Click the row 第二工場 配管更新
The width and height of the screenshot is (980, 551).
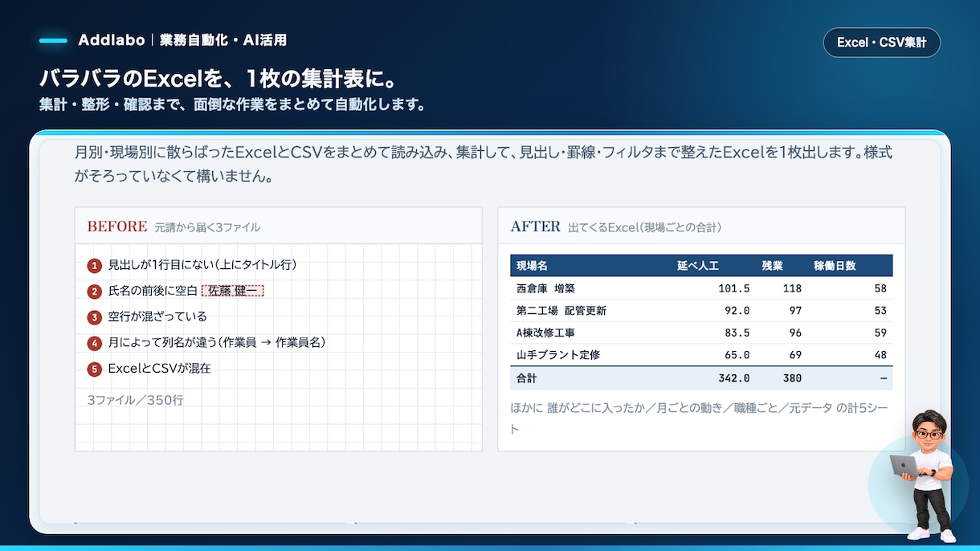click(x=701, y=310)
